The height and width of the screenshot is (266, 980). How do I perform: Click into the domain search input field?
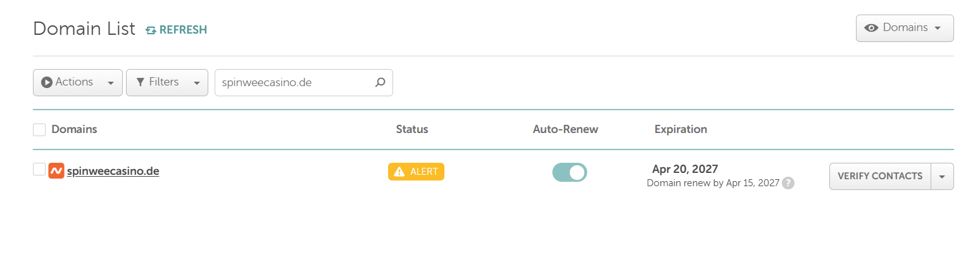point(295,82)
